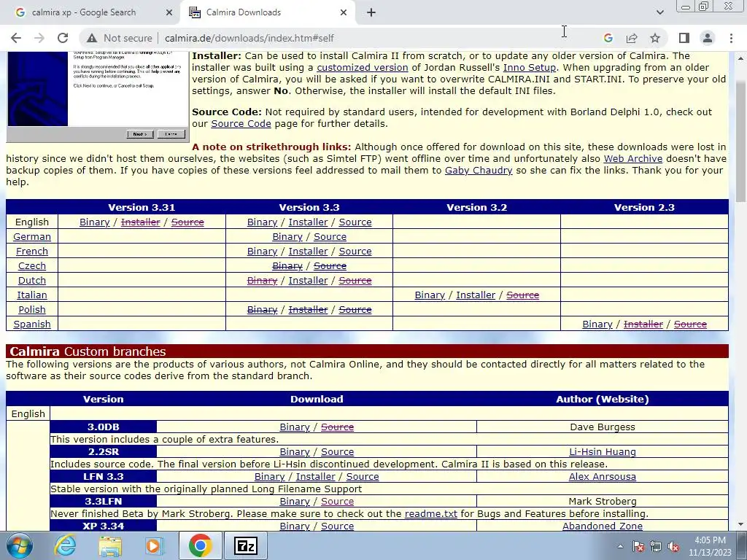Click the Italian language link
The height and width of the screenshot is (560, 747).
[x=32, y=295]
